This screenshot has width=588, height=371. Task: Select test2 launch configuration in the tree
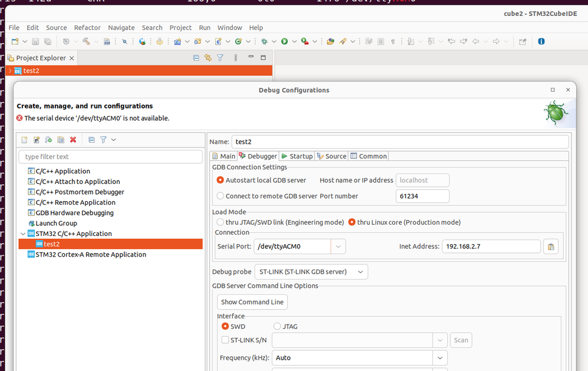coord(111,244)
